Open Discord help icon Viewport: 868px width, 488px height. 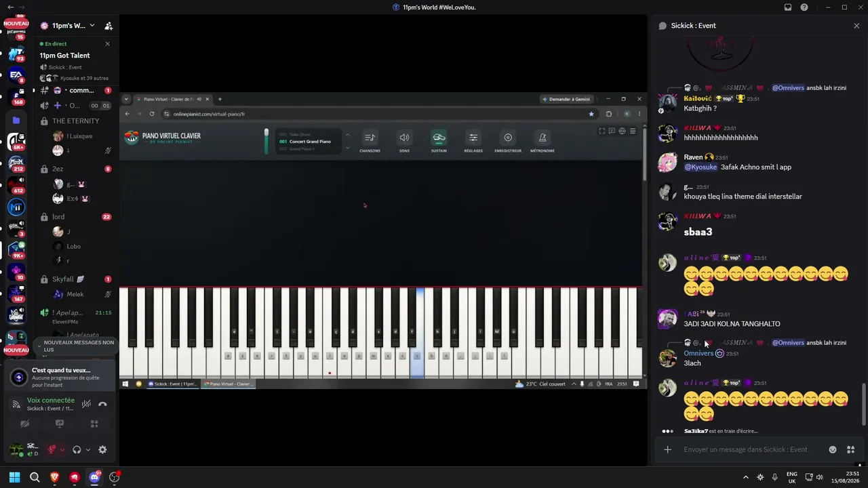[804, 7]
